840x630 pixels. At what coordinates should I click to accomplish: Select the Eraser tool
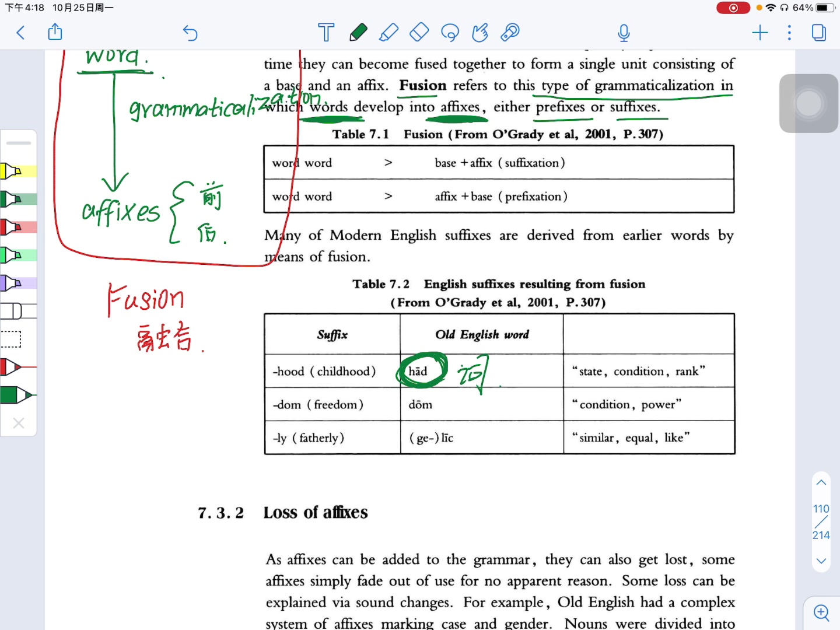point(419,33)
